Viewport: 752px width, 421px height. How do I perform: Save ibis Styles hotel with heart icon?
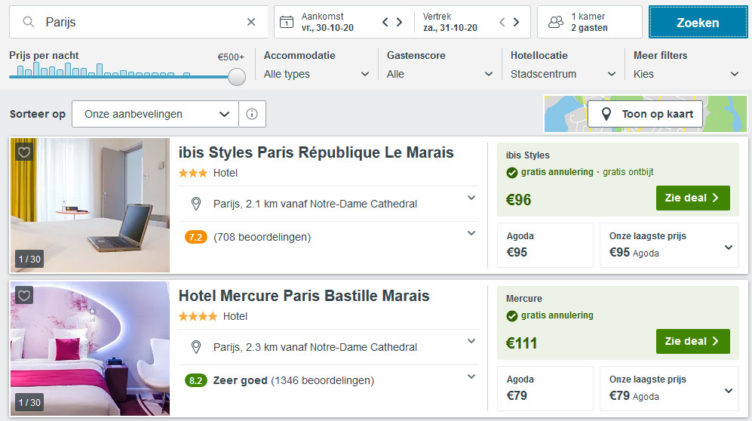[25, 153]
